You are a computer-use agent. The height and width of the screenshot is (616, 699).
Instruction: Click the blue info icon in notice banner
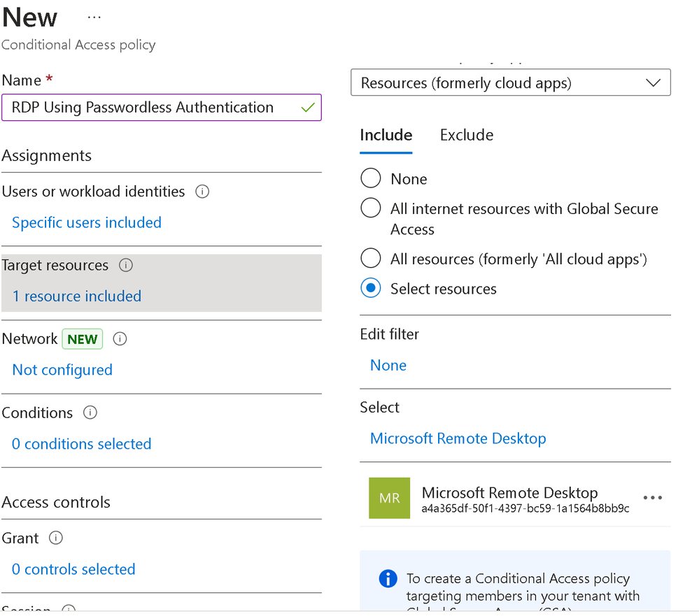pyautogui.click(x=388, y=578)
